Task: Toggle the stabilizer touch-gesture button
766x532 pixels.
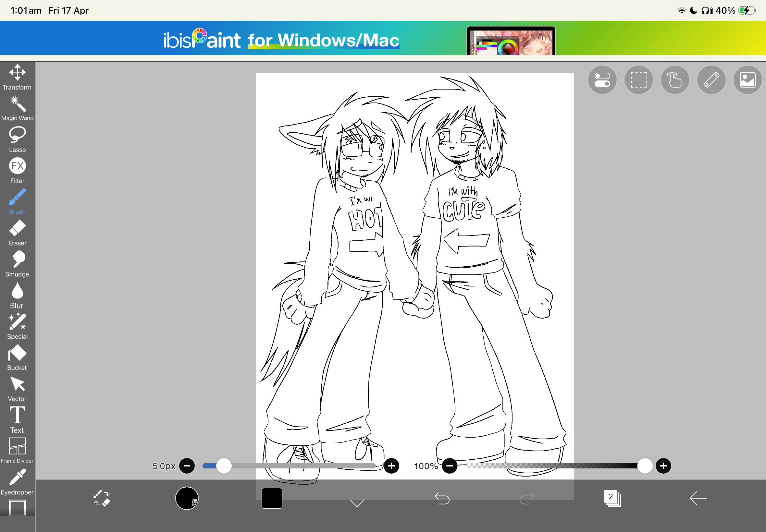Action: click(674, 80)
